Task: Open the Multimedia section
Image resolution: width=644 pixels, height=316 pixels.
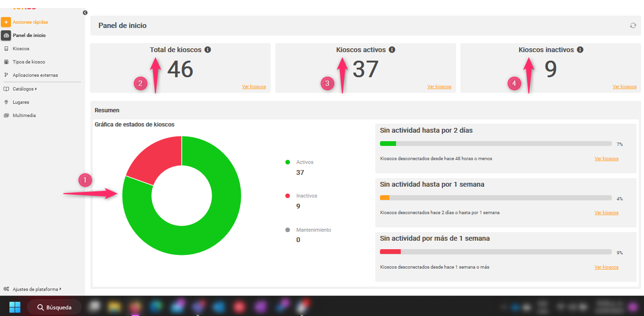Action: (24, 116)
